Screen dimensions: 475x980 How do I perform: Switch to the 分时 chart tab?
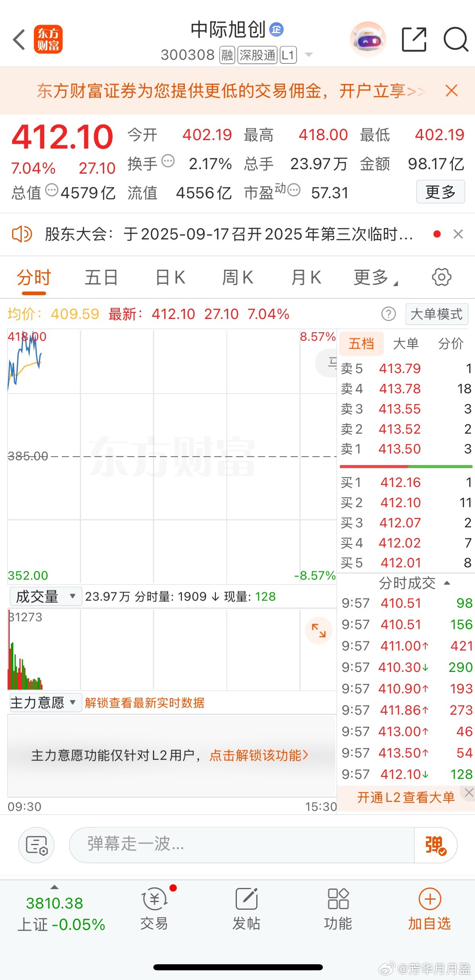34,278
